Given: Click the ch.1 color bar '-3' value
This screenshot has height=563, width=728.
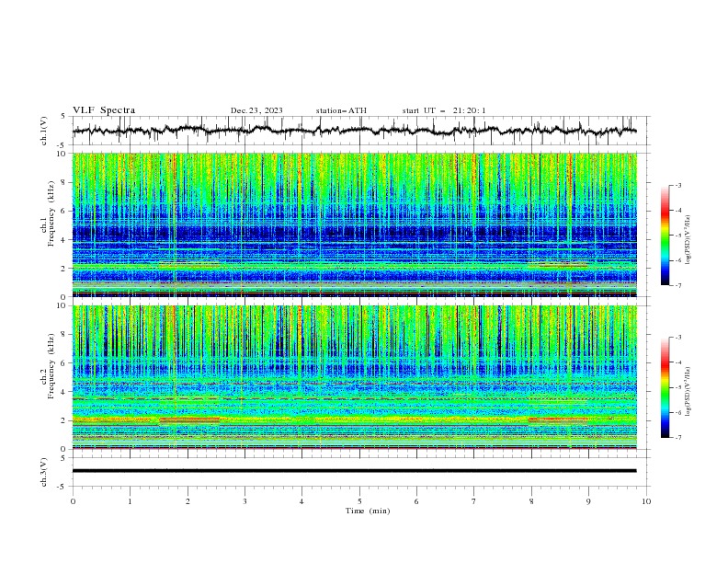Looking at the screenshot, I should tap(677, 185).
